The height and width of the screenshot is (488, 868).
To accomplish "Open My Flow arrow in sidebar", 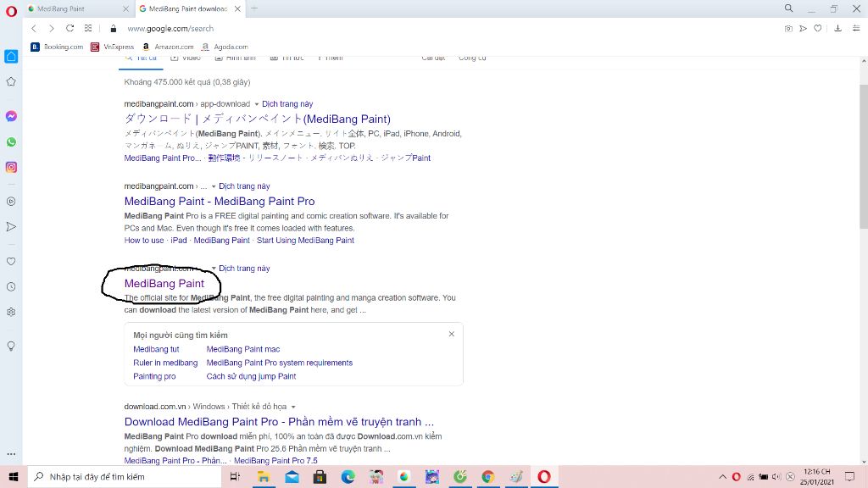I will 11,227.
